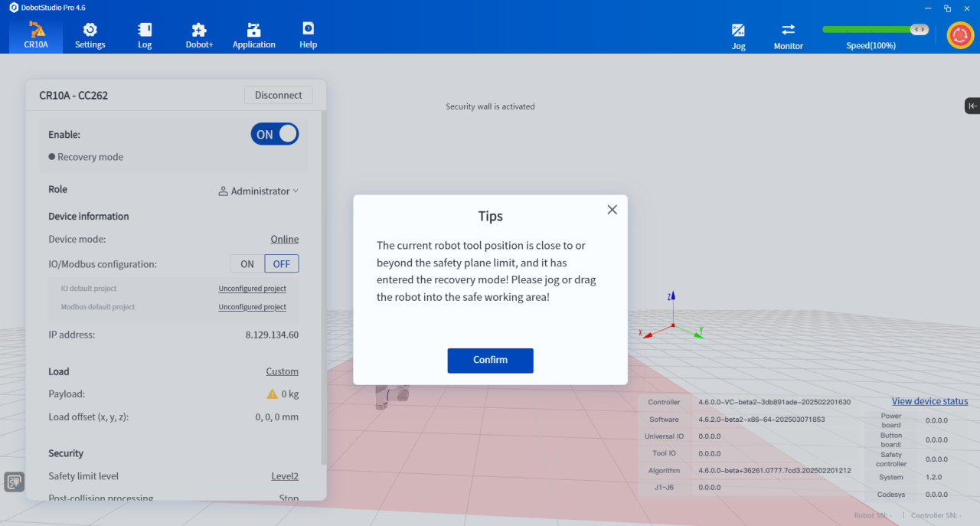Open the Monitor icon
Screen dimensions: 980x526
(788, 31)
